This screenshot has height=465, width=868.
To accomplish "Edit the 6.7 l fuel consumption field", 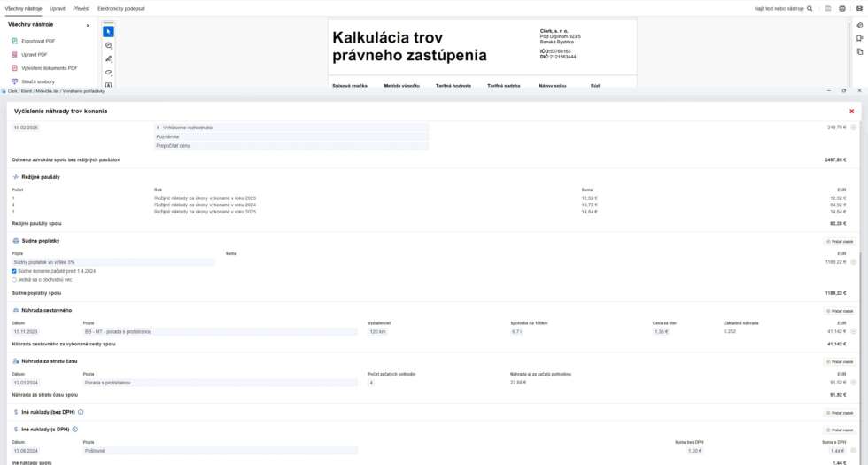I will [516, 331].
